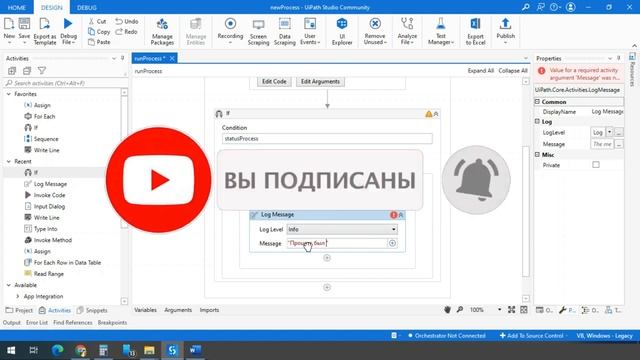Collapse the Favorites tree group

coord(9,94)
